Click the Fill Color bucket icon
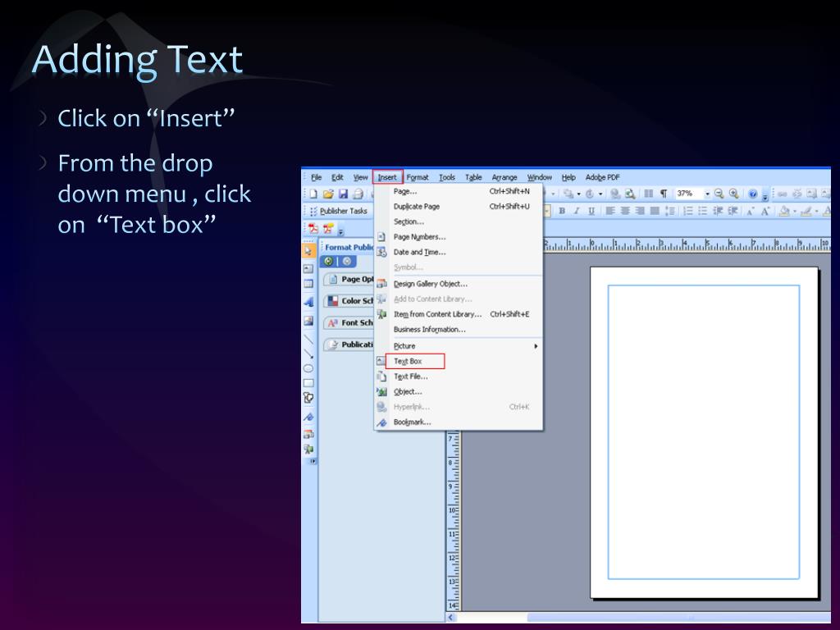This screenshot has height=630, width=840. (x=784, y=211)
